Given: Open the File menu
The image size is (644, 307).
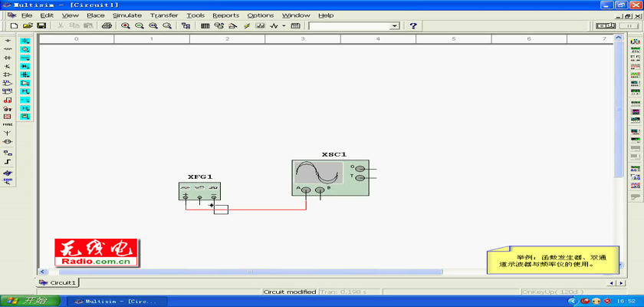Looking at the screenshot, I should pos(27,15).
